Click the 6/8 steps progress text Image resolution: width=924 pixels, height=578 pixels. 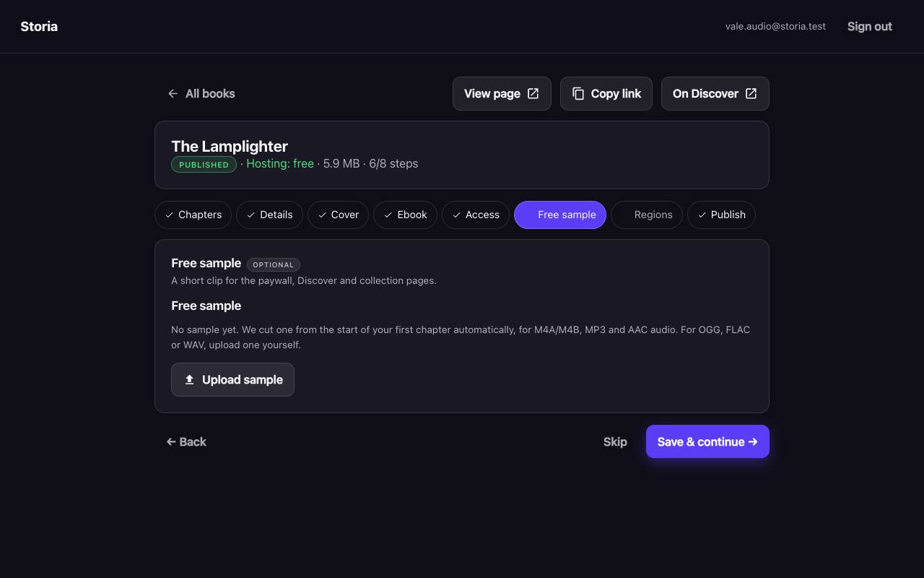point(393,163)
